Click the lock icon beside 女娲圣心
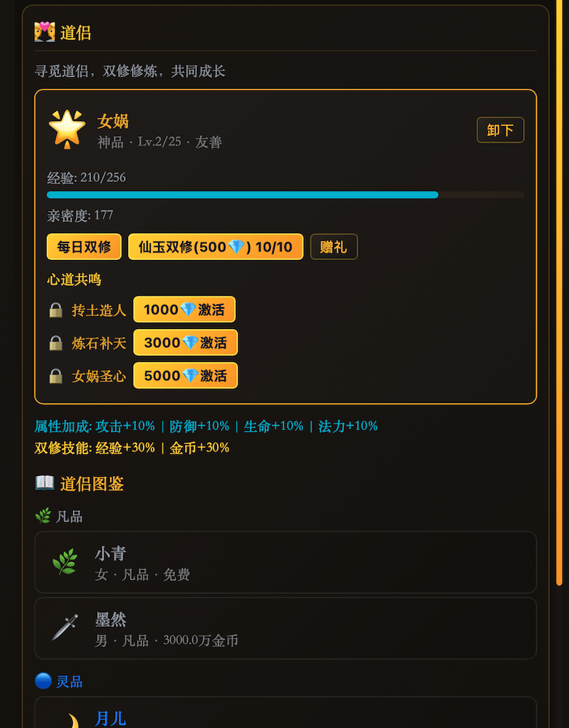569x728 pixels. (55, 376)
